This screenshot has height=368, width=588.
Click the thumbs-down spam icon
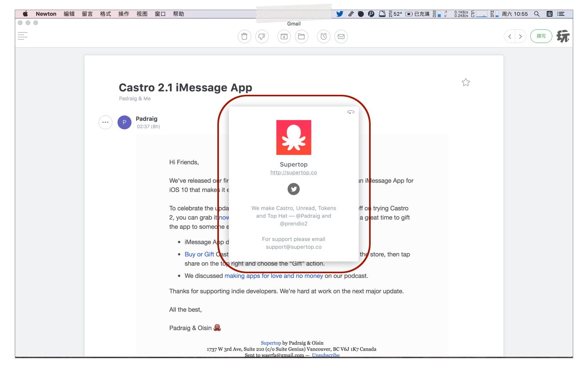point(262,37)
